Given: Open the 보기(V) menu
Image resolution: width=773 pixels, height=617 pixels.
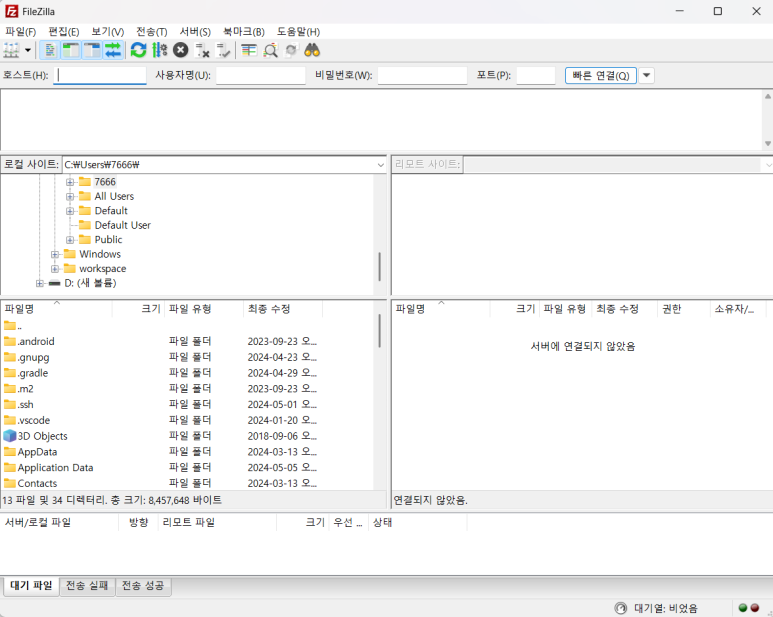Looking at the screenshot, I should tap(107, 32).
